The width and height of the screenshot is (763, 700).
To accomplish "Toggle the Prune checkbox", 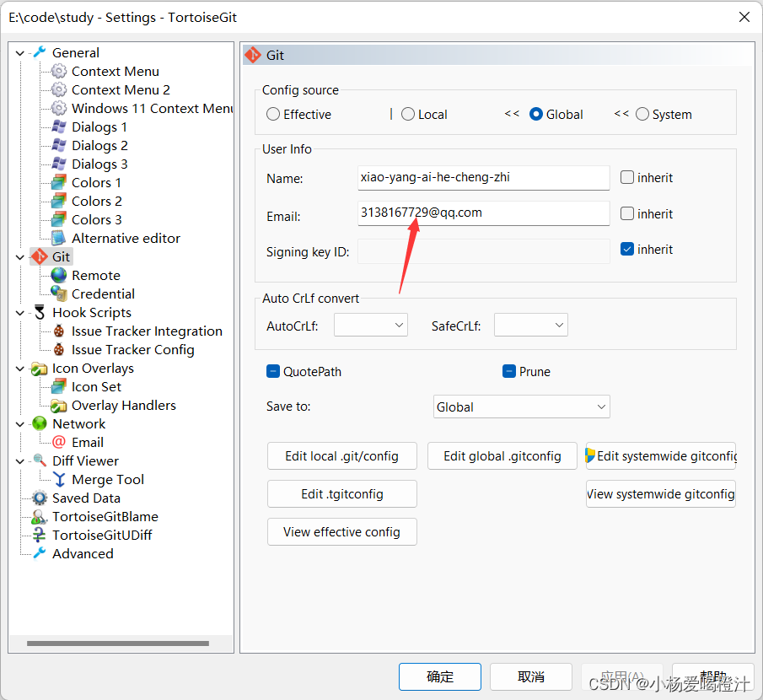I will click(x=509, y=371).
